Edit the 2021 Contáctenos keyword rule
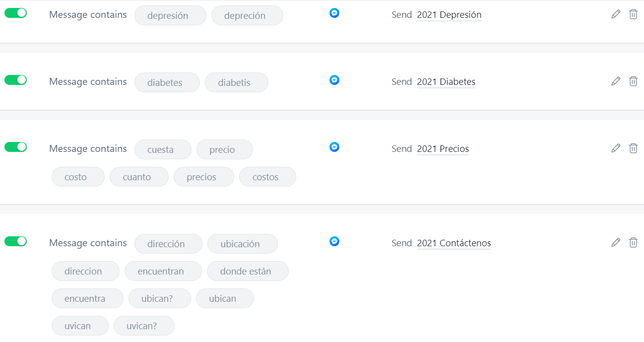The image size is (644, 342). pos(616,243)
